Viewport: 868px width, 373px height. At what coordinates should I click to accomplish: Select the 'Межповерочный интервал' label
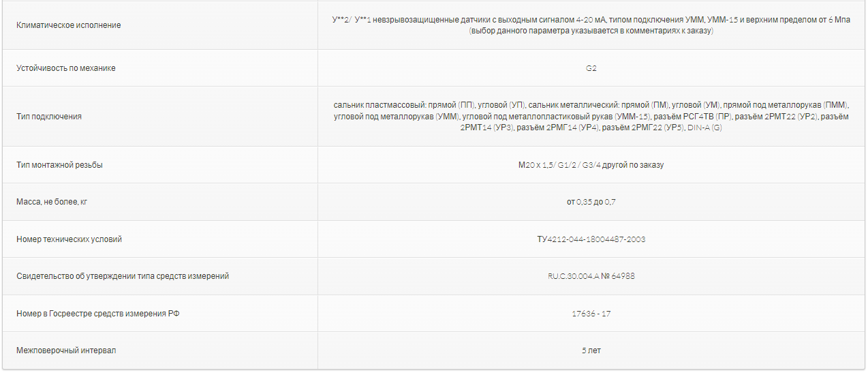point(67,350)
